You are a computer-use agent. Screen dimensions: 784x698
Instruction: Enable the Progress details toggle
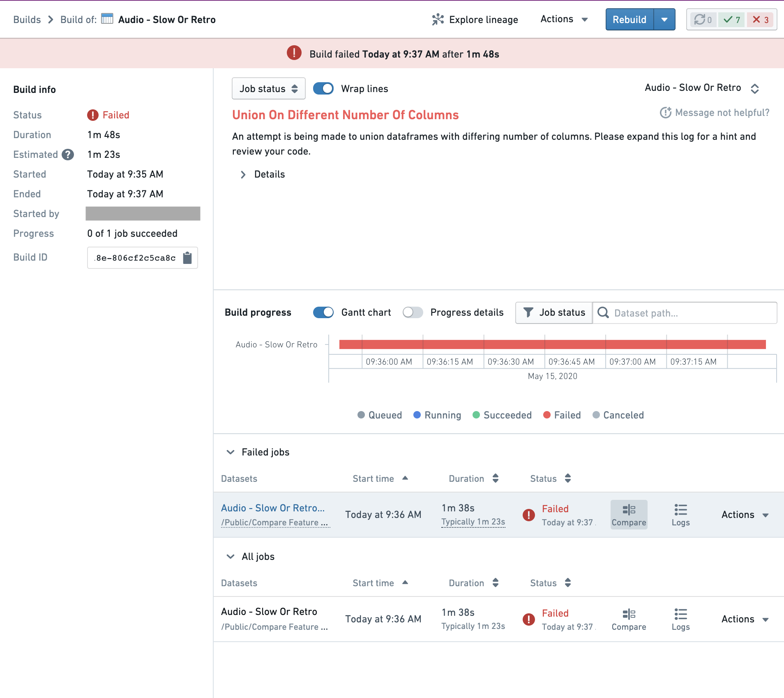point(413,312)
